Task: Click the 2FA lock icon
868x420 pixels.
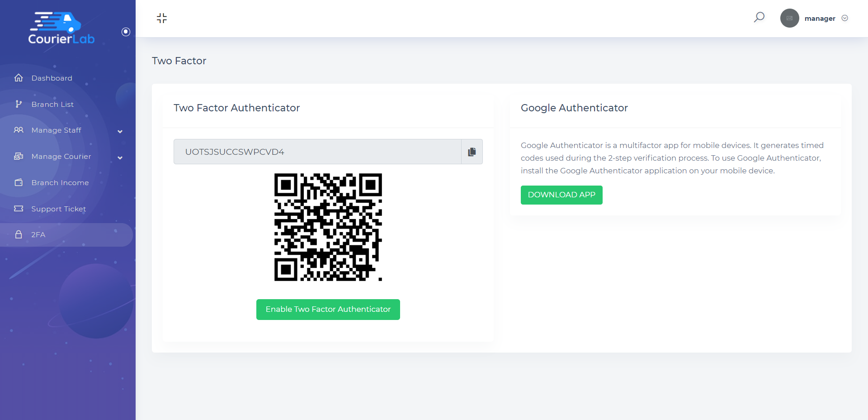Action: click(19, 234)
